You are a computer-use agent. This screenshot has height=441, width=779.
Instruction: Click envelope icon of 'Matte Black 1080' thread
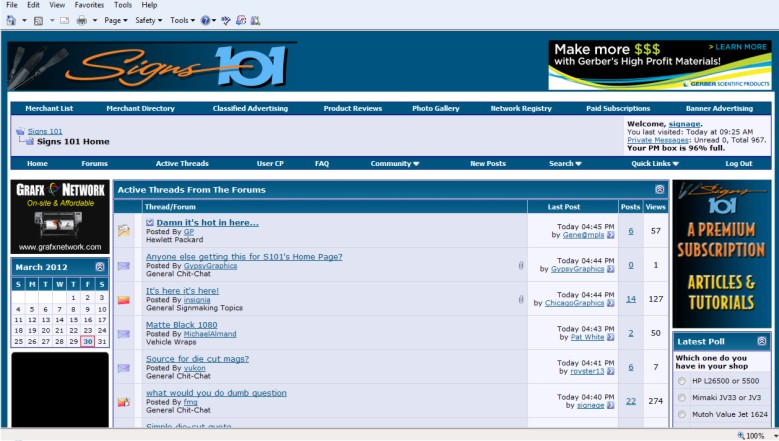coord(124,334)
